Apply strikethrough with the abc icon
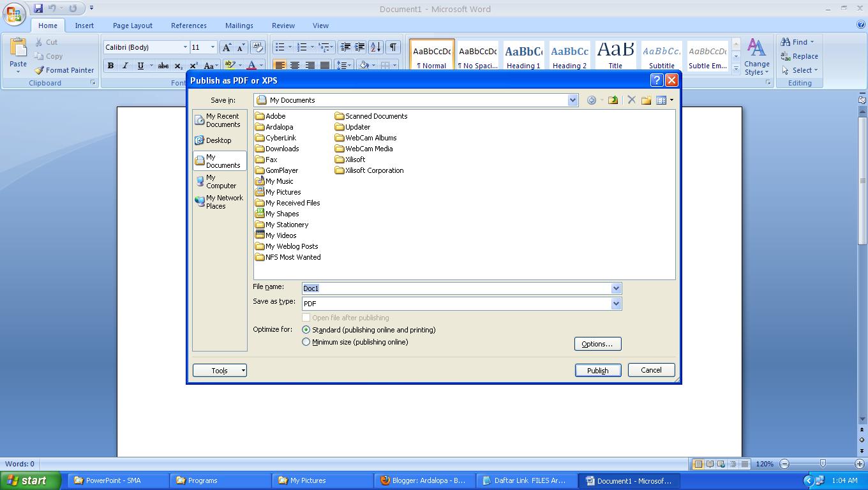This screenshot has width=868, height=490. 163,66
